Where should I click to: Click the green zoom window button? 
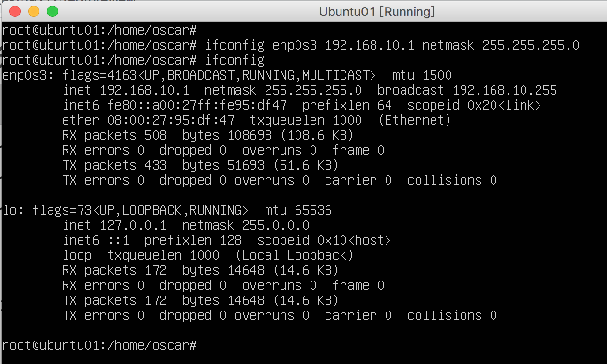(x=53, y=11)
